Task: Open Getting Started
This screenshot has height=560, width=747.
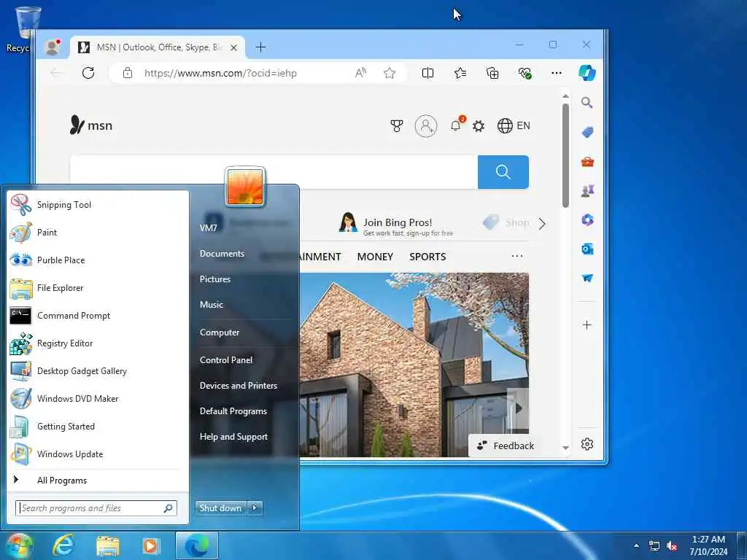Action: click(98, 426)
